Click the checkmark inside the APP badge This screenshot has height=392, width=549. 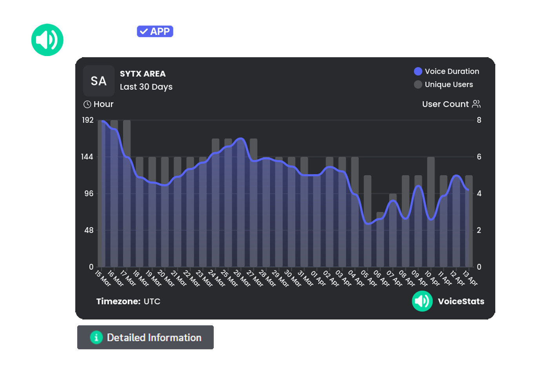pyautogui.click(x=144, y=31)
